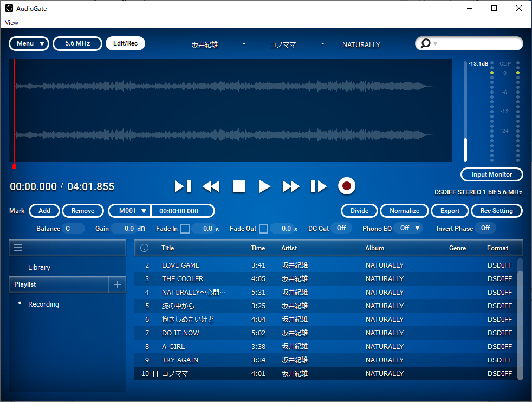Open the hamburger sidebar menu icon
532x402 pixels.
coord(18,248)
